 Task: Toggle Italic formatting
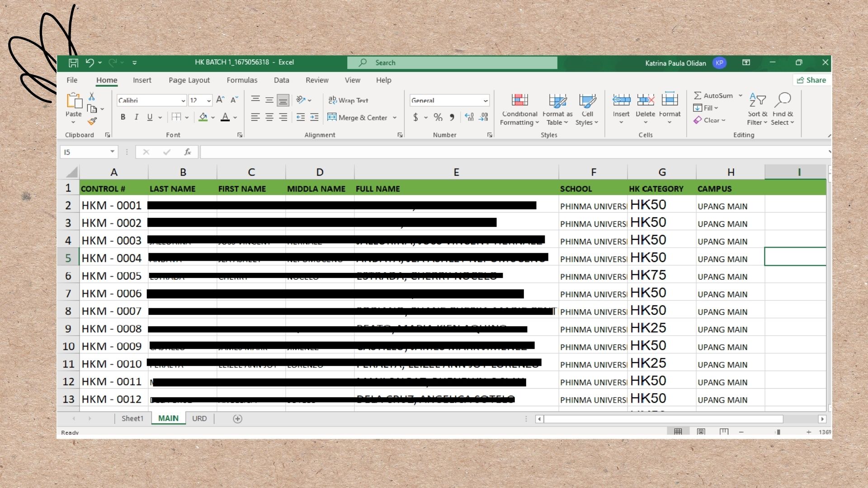[137, 117]
